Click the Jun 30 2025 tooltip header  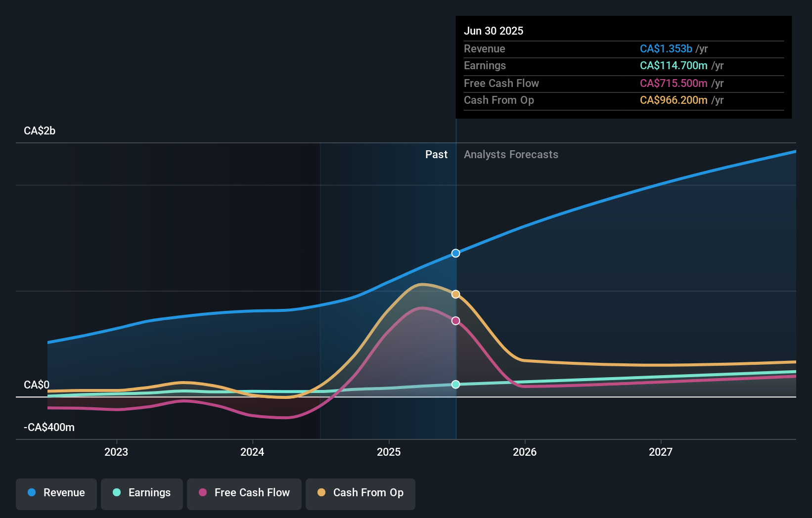(494, 31)
